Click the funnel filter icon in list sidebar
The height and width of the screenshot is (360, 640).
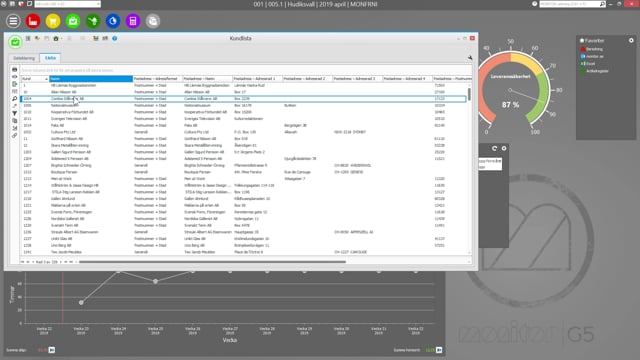(x=15, y=113)
